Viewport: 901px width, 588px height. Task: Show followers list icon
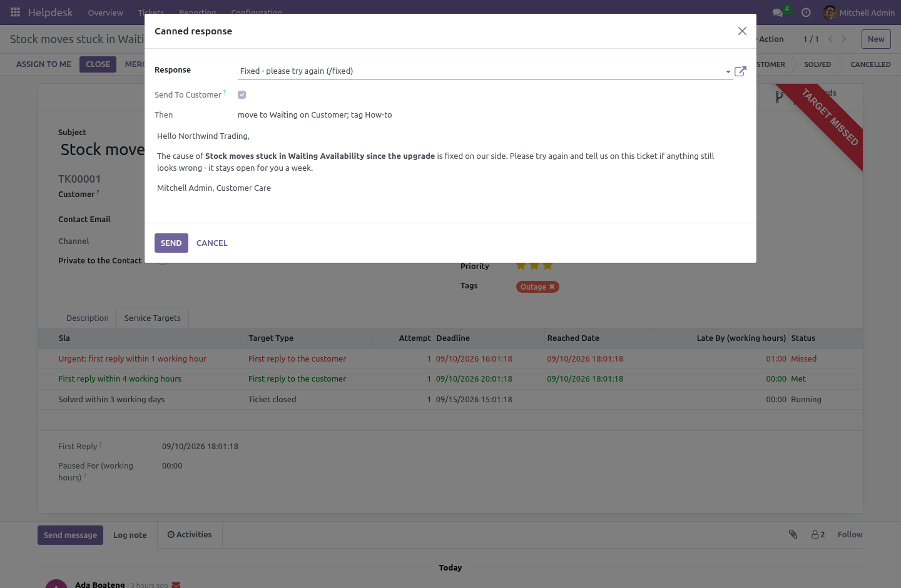click(x=818, y=535)
